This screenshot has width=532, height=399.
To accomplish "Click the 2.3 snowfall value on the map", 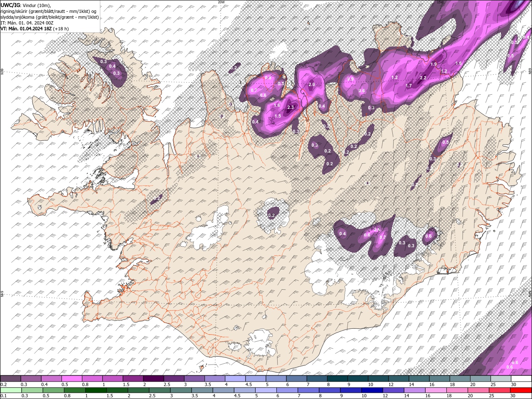I will point(291,108).
